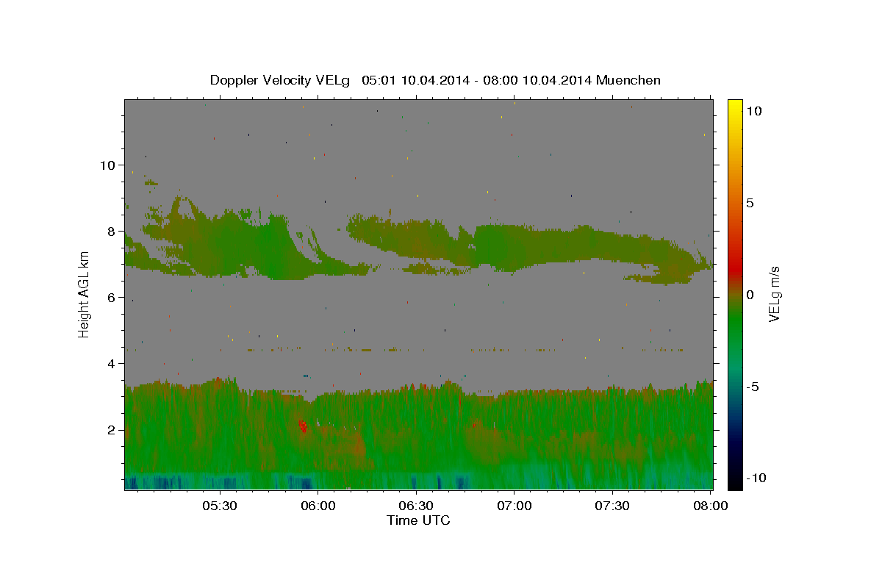
Task: Click the height axis label 6
Action: [x=112, y=297]
